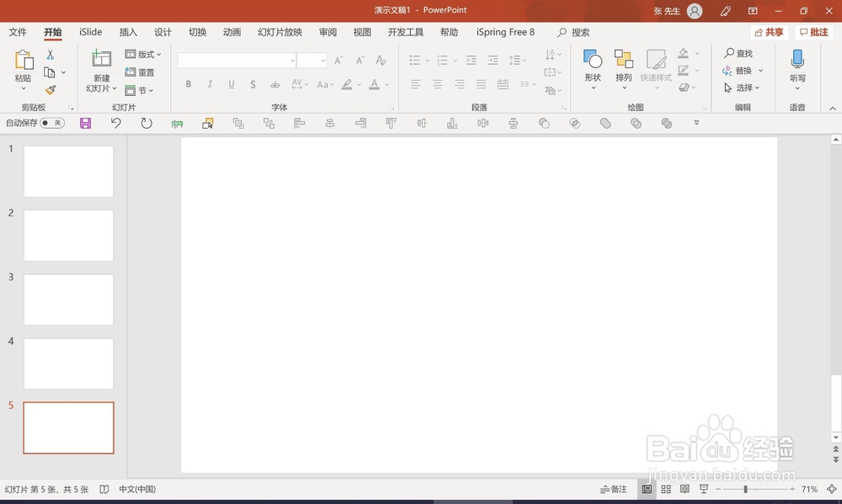The image size is (842, 504).
Task: Toggle center text alignment
Action: coord(438,84)
